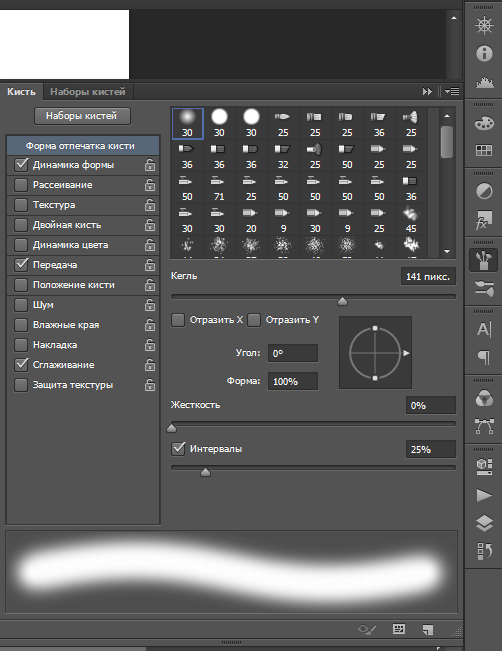
Task: Check Отразить Y checkbox
Action: (254, 320)
